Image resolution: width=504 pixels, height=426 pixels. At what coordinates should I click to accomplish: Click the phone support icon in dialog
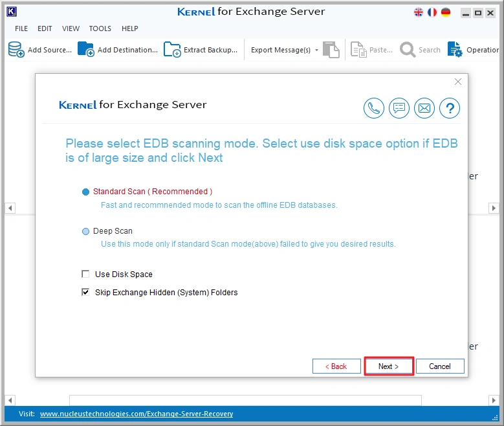click(373, 108)
